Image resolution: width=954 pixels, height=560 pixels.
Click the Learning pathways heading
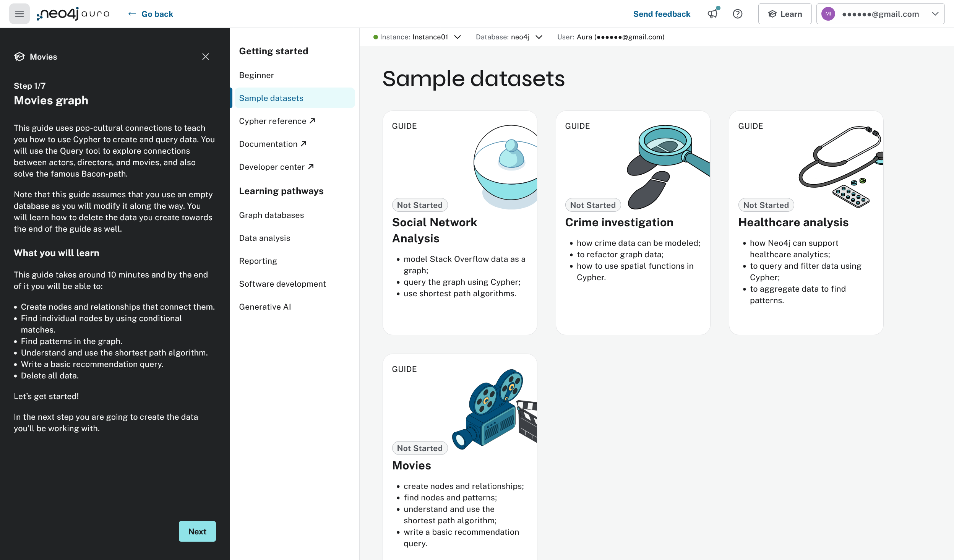[281, 191]
